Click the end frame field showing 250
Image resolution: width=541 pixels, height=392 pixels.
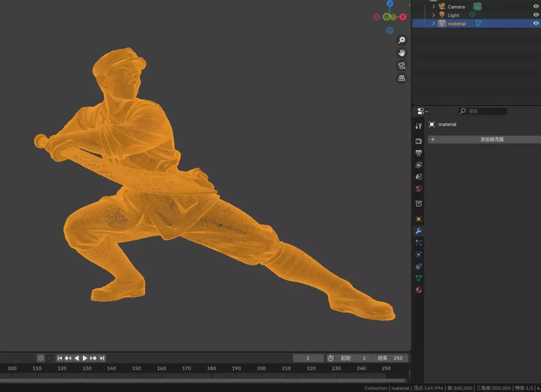[x=390, y=358]
